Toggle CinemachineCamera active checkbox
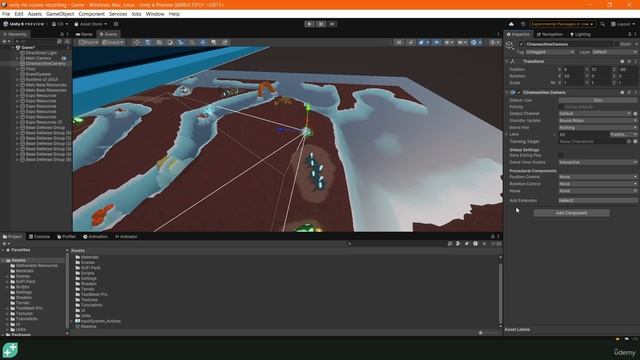The image size is (640, 360). coord(521,44)
